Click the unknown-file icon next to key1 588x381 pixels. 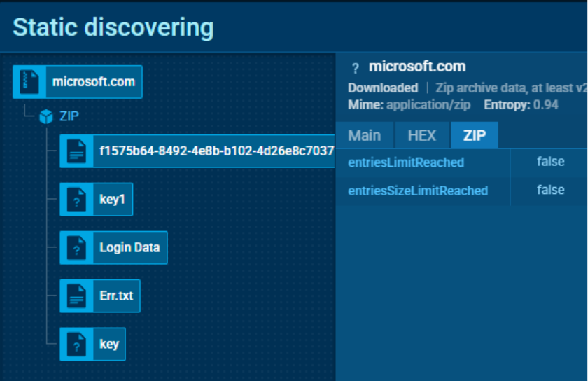pos(76,200)
